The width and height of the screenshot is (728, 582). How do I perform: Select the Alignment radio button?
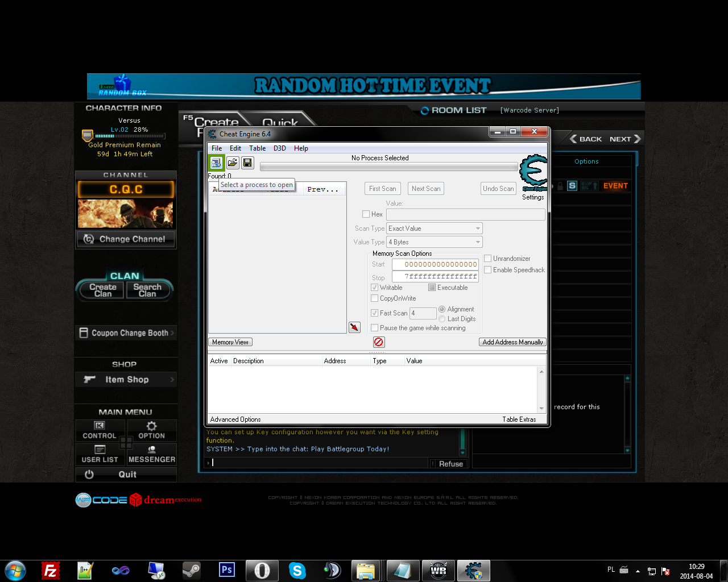pos(442,309)
